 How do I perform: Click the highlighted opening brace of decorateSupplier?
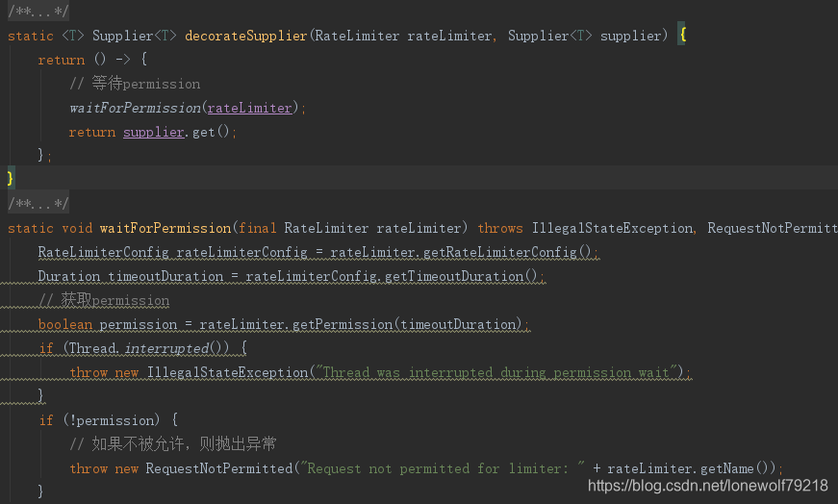pyautogui.click(x=682, y=35)
